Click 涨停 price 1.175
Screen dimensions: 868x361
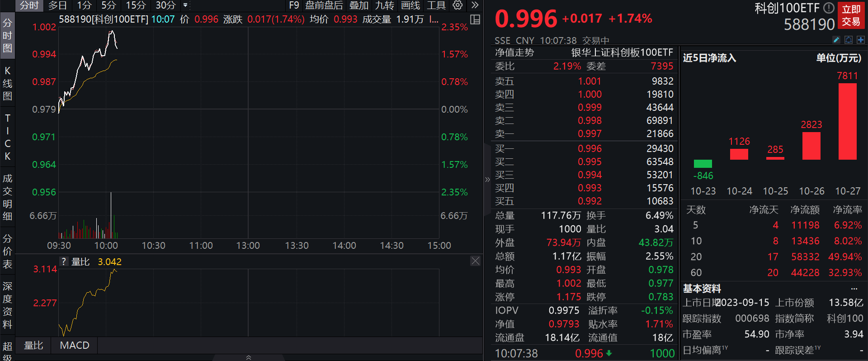(x=569, y=297)
